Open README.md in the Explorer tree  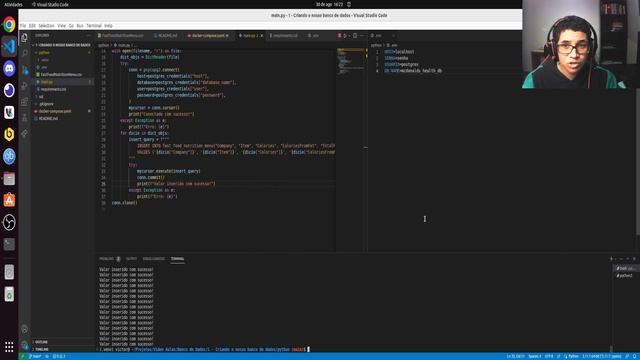(x=63, y=118)
